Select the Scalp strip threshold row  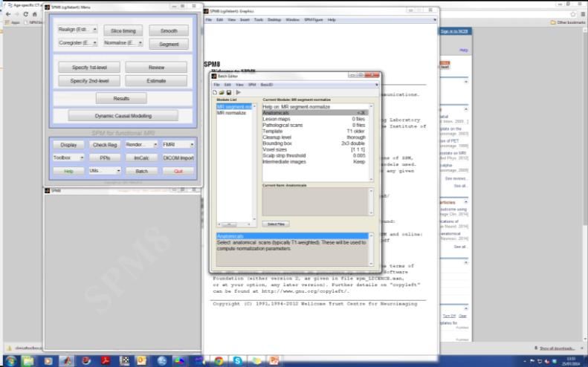point(314,155)
